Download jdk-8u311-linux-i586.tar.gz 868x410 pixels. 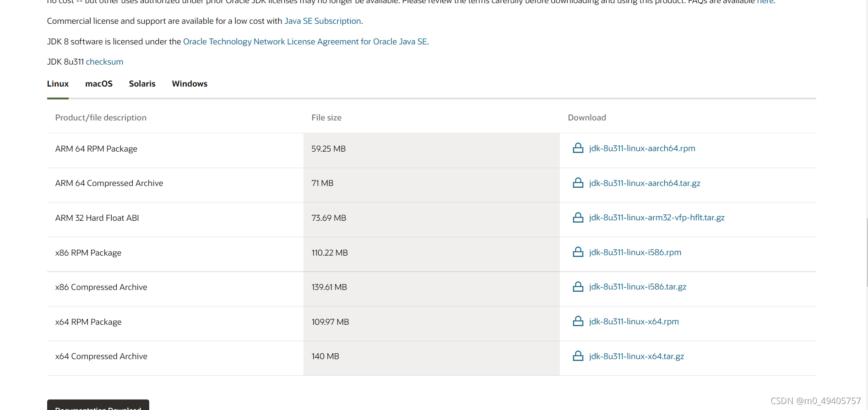pos(638,287)
